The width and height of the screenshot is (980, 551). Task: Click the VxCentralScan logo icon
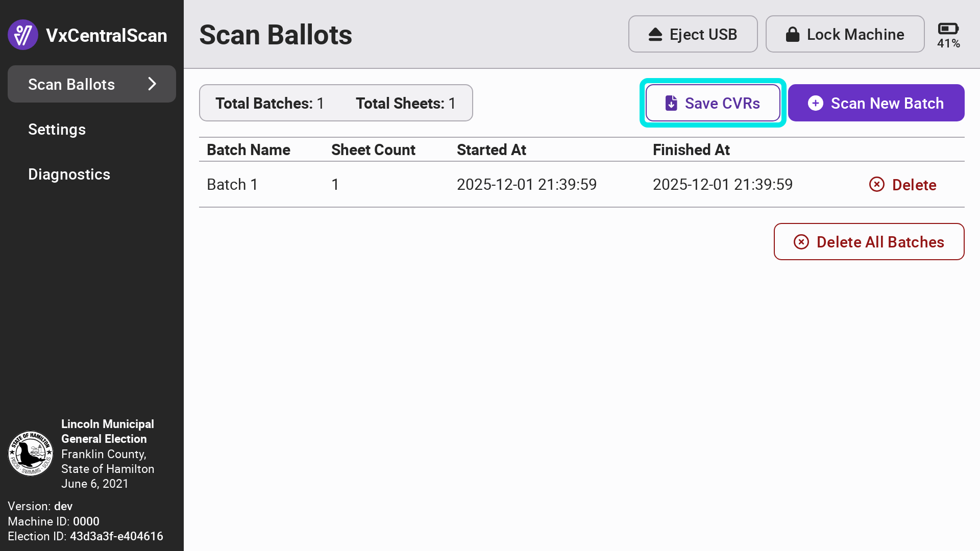23,35
